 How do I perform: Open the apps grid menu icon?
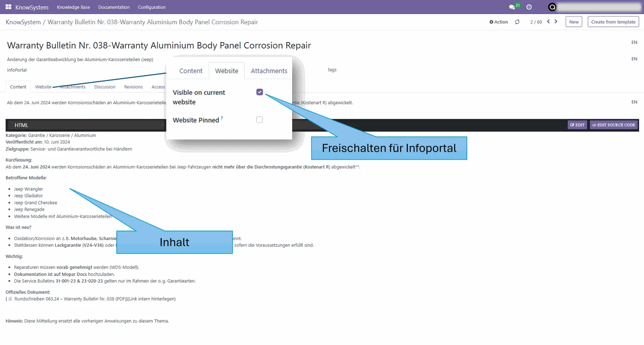click(x=8, y=7)
